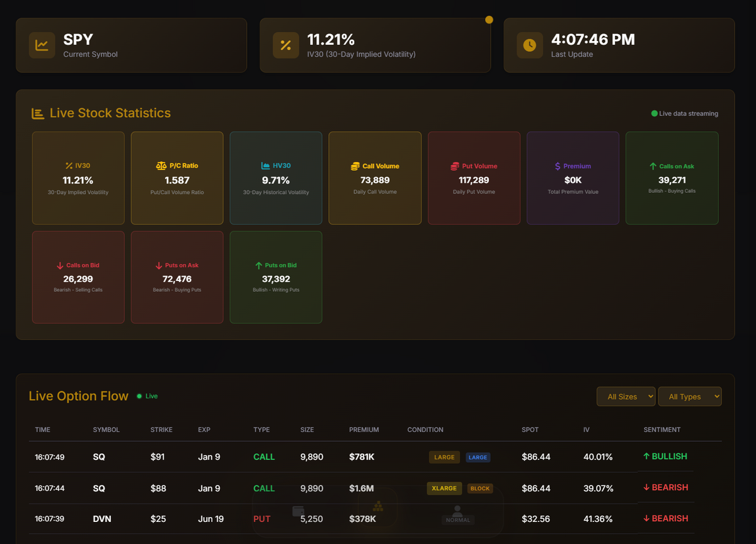The height and width of the screenshot is (544, 756).
Task: Click the Calls on Ask value 39,271
Action: click(x=672, y=180)
